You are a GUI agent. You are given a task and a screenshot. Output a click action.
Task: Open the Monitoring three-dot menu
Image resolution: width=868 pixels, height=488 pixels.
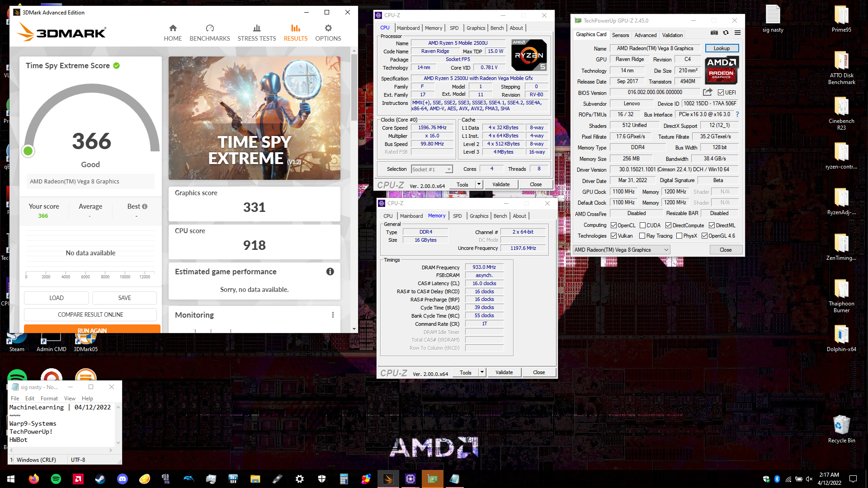click(x=333, y=315)
